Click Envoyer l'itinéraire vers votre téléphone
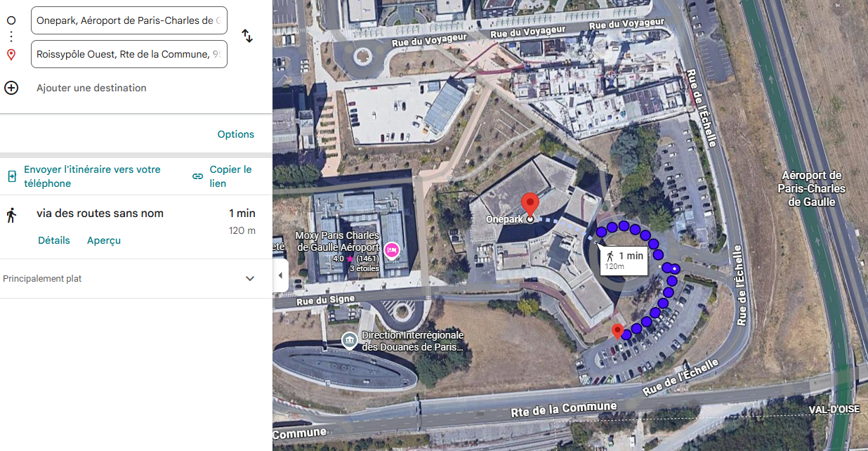The image size is (868, 451). [92, 176]
